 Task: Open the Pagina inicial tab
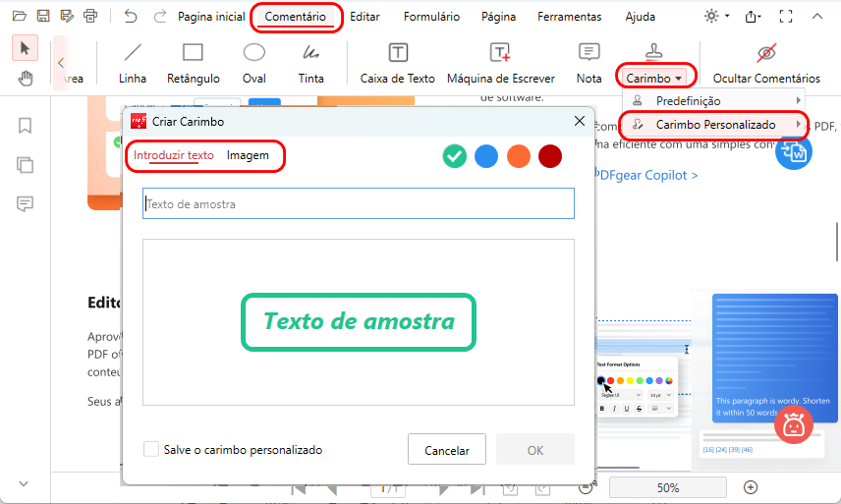click(x=211, y=17)
